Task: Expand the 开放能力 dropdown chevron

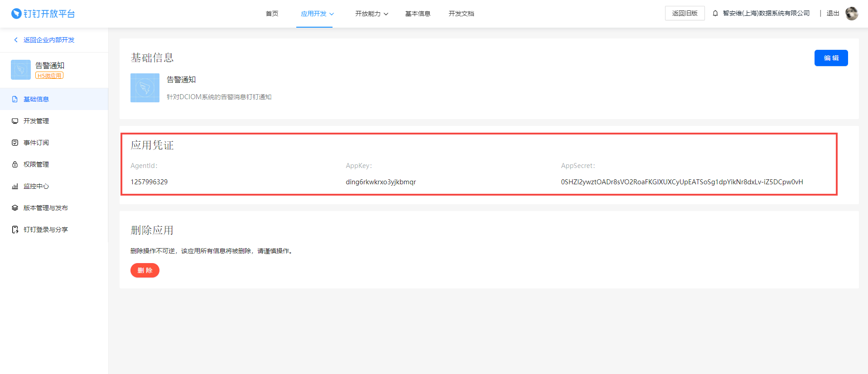Action: point(386,14)
